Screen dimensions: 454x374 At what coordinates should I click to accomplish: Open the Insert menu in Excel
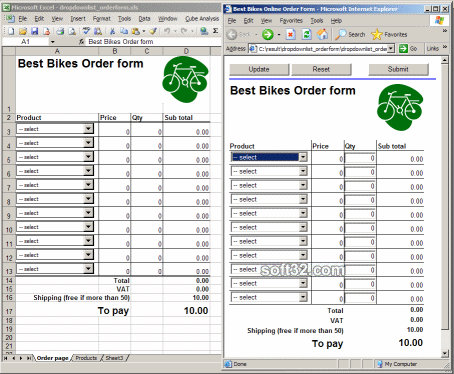pos(78,19)
